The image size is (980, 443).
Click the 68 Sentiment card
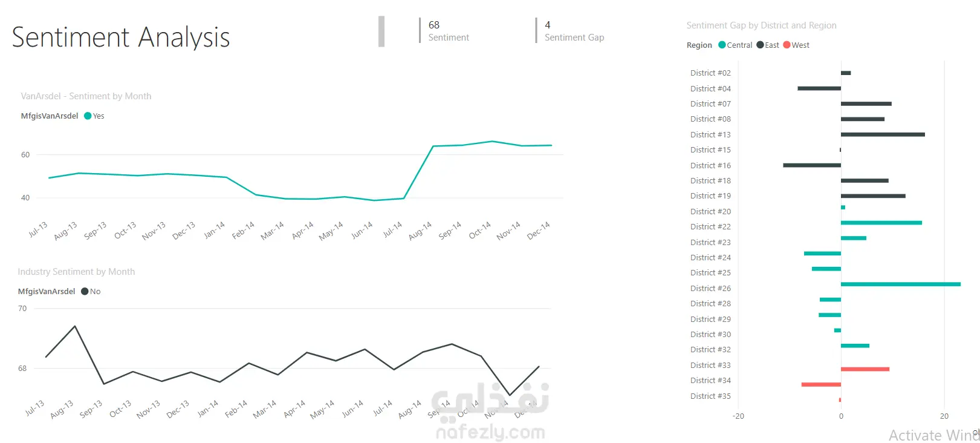448,31
